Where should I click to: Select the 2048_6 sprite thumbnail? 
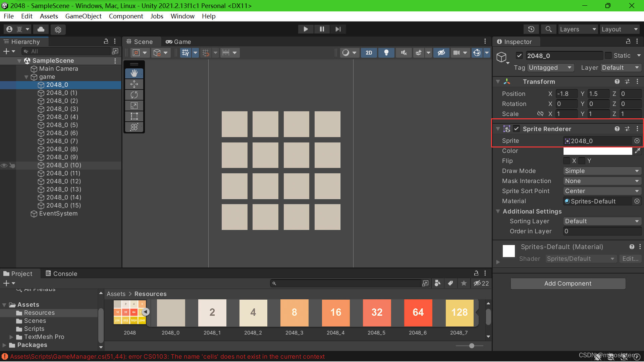[418, 313]
